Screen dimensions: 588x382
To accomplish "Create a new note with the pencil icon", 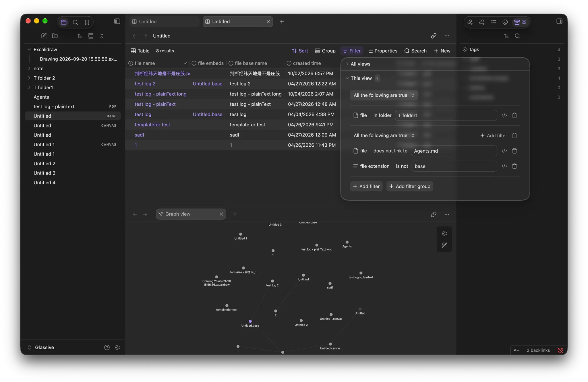I will [44, 36].
